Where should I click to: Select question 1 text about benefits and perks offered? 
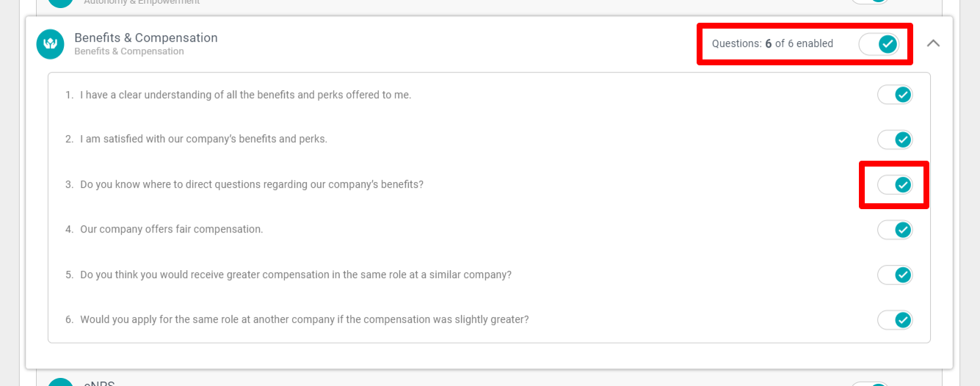245,95
